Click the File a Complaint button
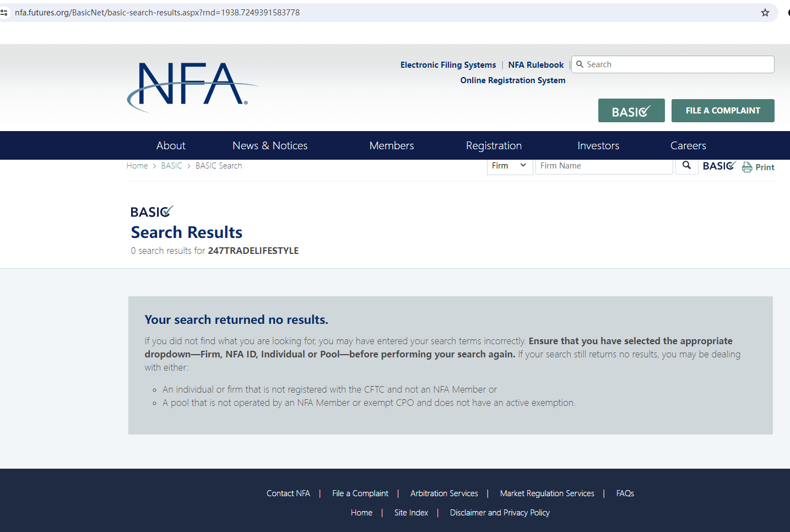The height and width of the screenshot is (532, 790). click(722, 111)
